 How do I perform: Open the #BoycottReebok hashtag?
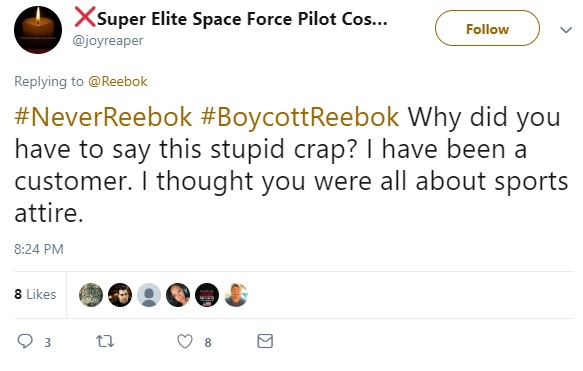click(300, 117)
